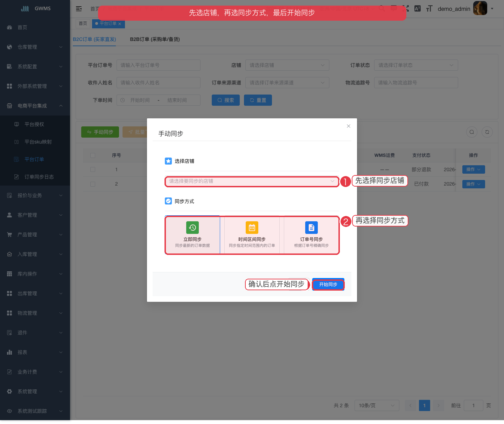This screenshot has height=424, width=504.
Task: Click the 系统管理 gear icon in the sidebar
Action: coord(9,391)
